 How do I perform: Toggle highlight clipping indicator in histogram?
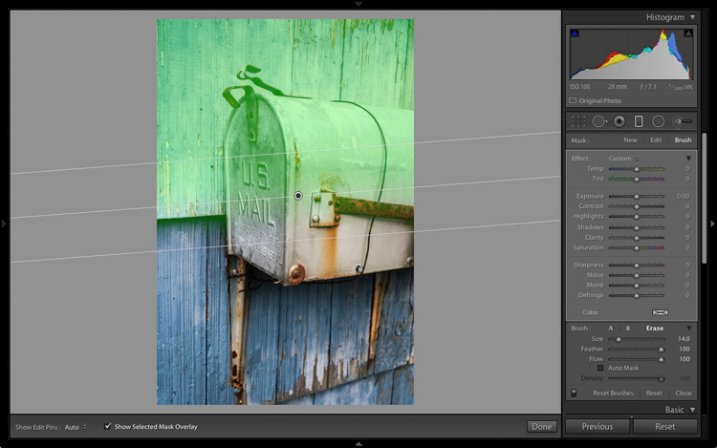pyautogui.click(x=688, y=34)
